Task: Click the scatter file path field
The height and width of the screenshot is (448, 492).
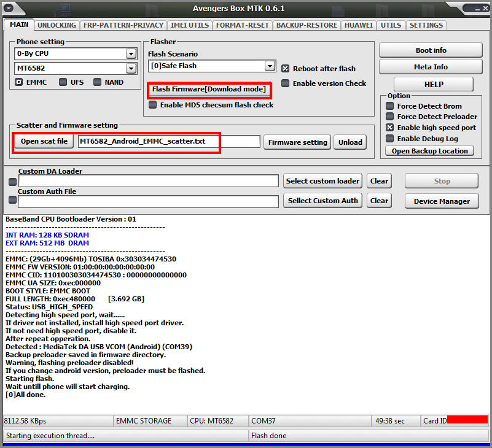Action: click(x=169, y=141)
